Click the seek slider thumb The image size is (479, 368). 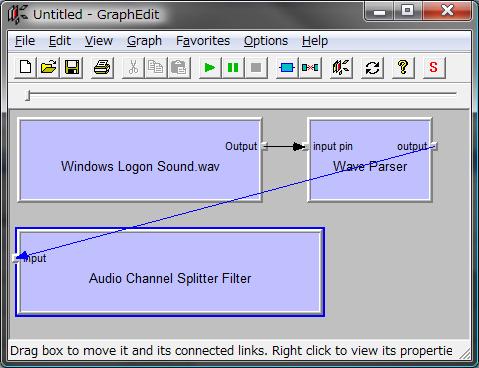pyautogui.click(x=28, y=95)
